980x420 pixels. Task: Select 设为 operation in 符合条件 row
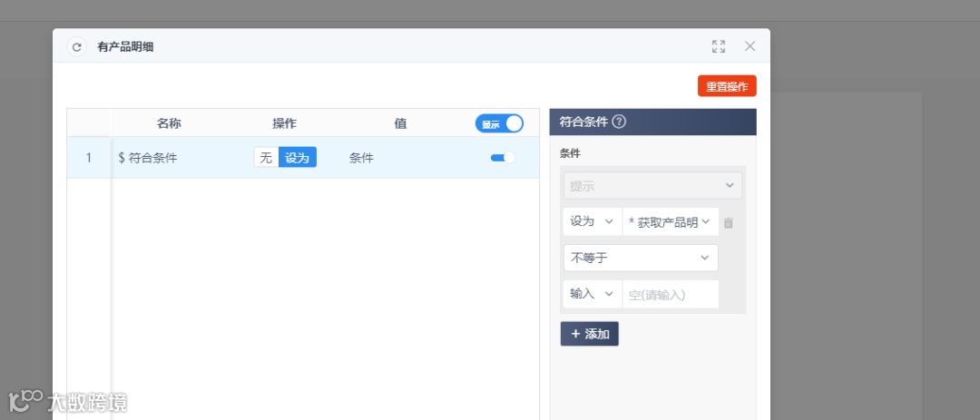[298, 158]
